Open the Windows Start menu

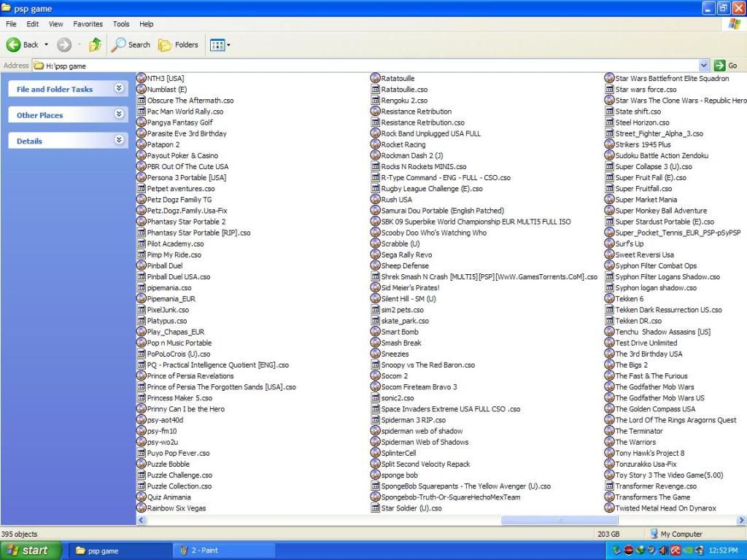tap(31, 551)
